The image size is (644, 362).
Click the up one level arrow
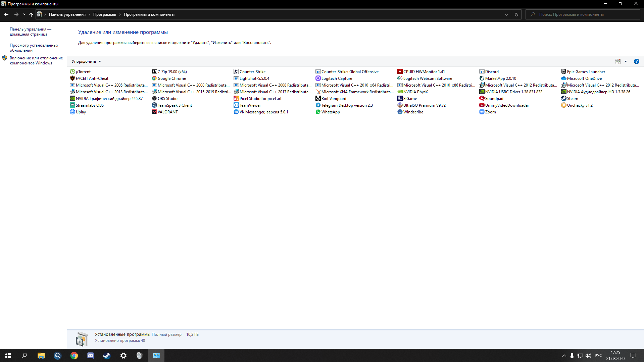pyautogui.click(x=31, y=14)
